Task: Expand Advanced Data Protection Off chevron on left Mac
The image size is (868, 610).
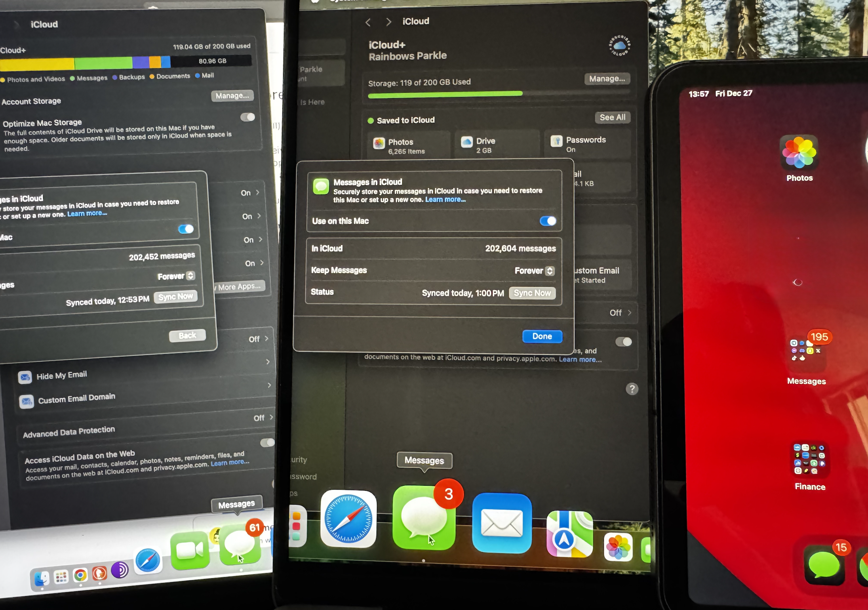Action: pyautogui.click(x=271, y=417)
